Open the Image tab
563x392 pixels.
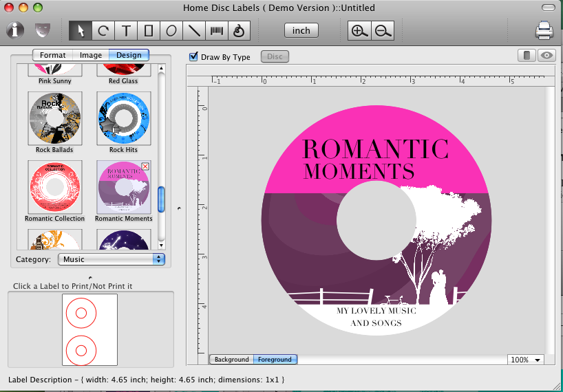click(x=91, y=55)
